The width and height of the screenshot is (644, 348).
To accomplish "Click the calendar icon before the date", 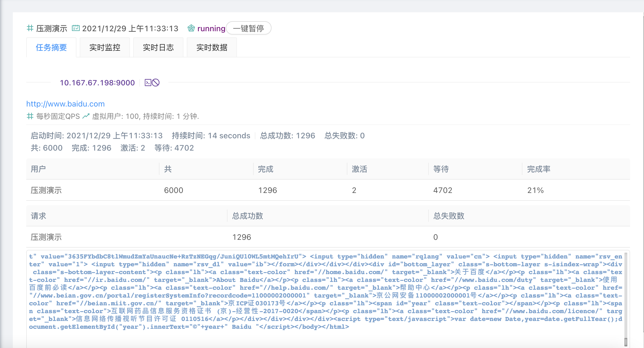I will point(76,28).
